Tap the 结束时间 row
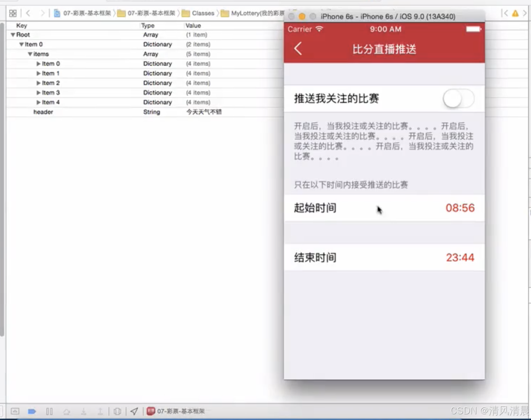The image size is (531, 420). [384, 257]
